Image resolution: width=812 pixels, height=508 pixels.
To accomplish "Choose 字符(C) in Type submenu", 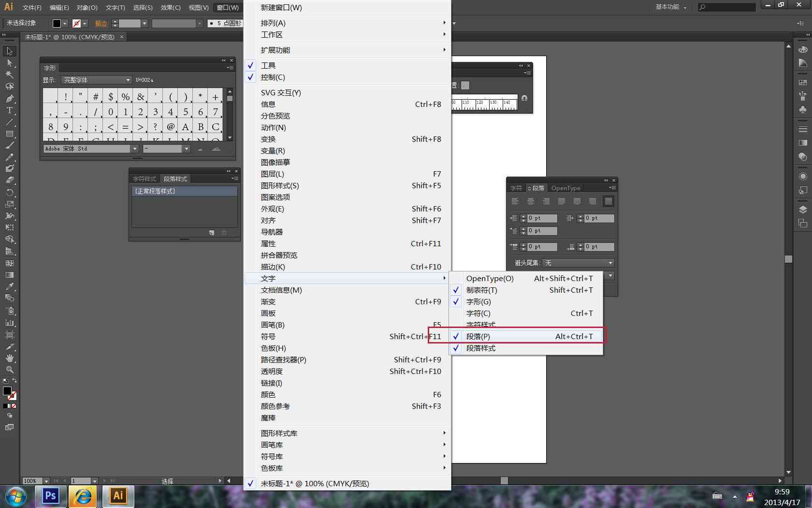I will pyautogui.click(x=526, y=313).
